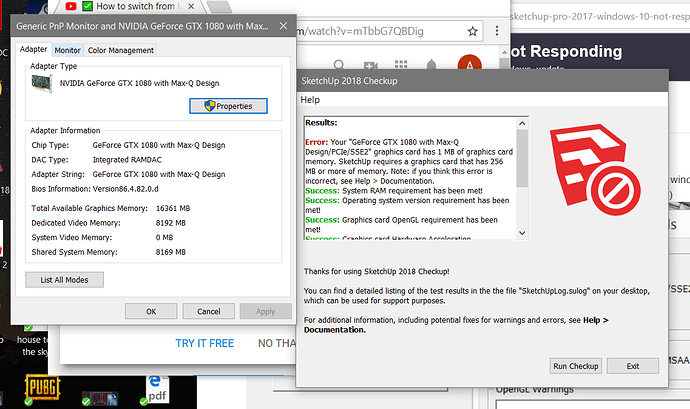690x409 pixels.
Task: Click the greyed-out Apply button
Action: (265, 311)
